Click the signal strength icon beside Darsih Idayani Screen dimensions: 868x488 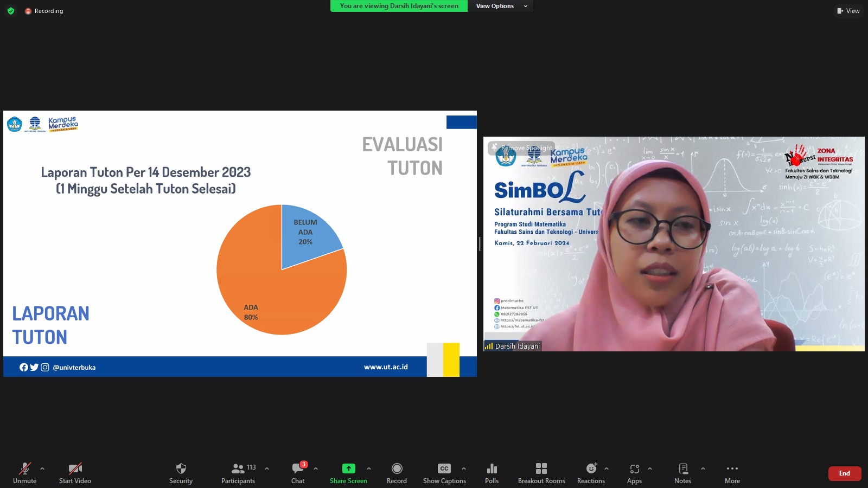(489, 346)
